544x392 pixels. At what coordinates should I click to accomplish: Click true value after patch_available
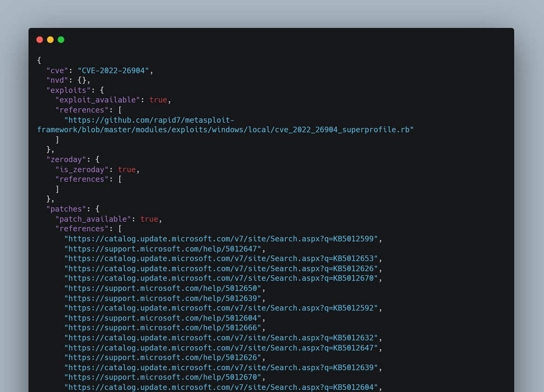point(149,219)
